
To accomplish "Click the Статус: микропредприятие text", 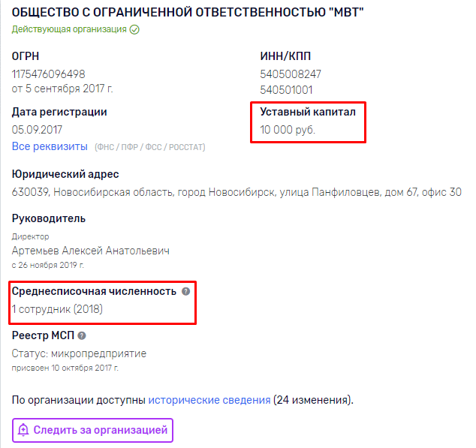I will tap(79, 353).
